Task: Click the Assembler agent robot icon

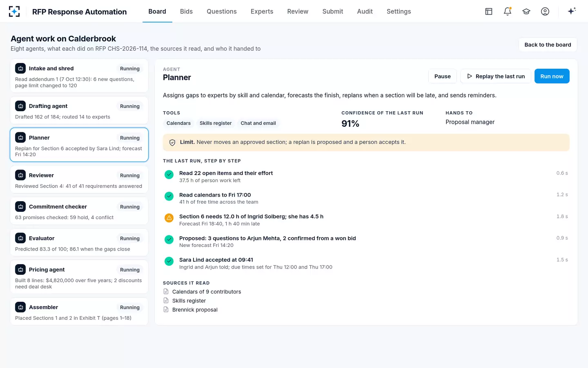Action: 20,307
